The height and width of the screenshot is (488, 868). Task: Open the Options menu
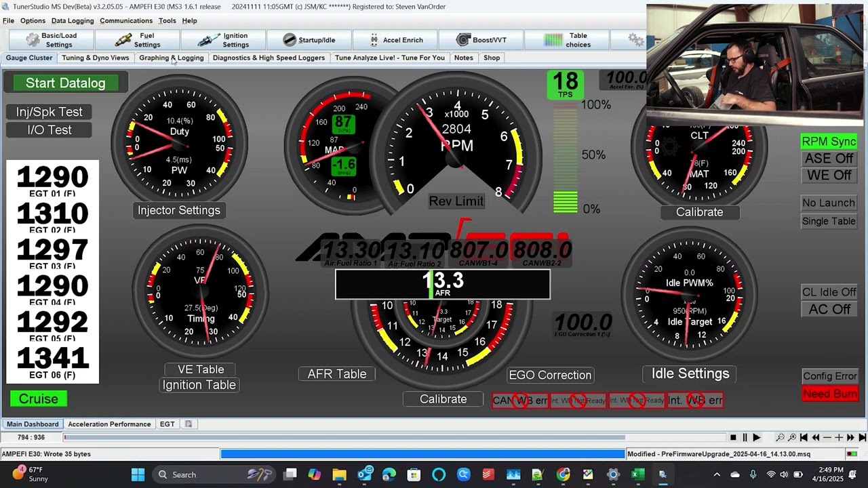click(x=33, y=21)
